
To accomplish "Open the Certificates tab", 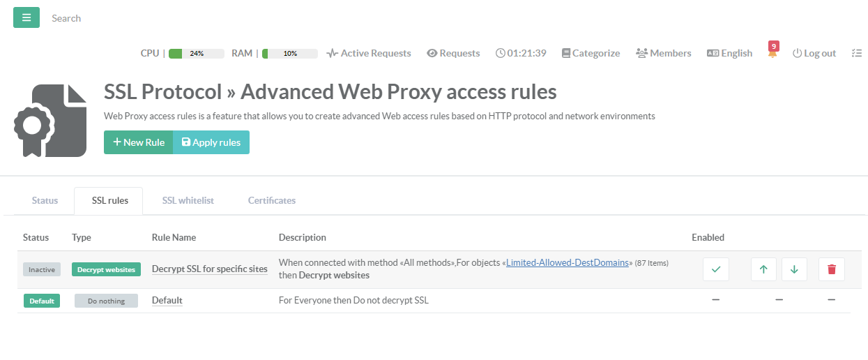I will point(271,200).
